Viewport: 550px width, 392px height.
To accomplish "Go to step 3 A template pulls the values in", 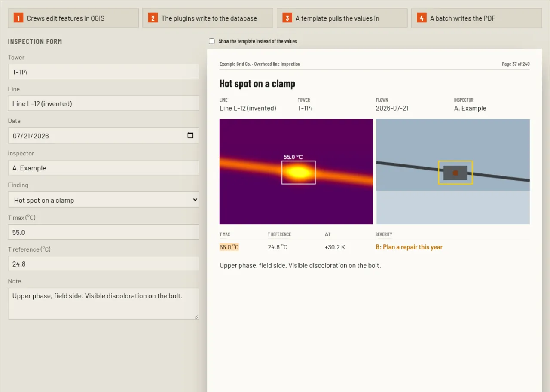I will pos(342,18).
